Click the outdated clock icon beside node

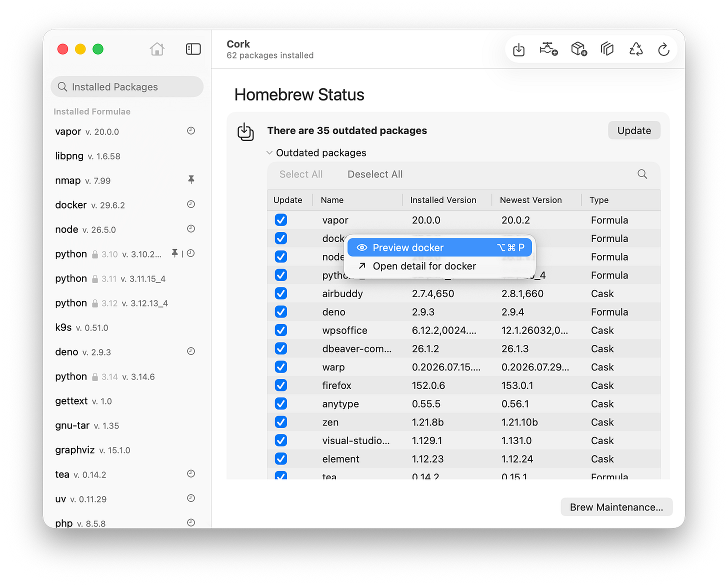[191, 229]
